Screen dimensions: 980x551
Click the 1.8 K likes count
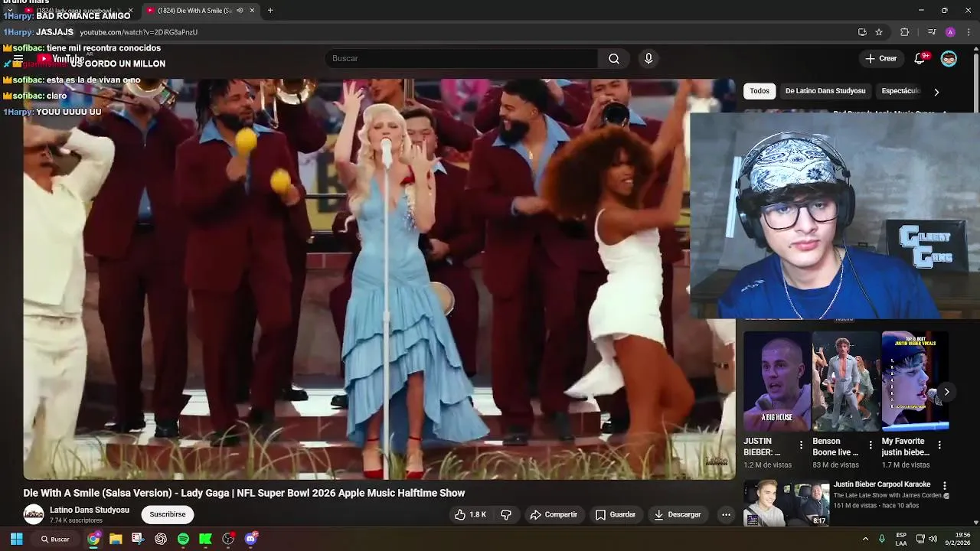tap(478, 515)
